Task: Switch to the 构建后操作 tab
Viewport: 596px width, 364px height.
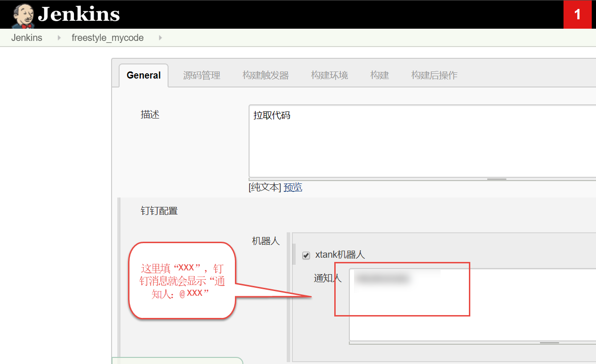Action: (434, 75)
